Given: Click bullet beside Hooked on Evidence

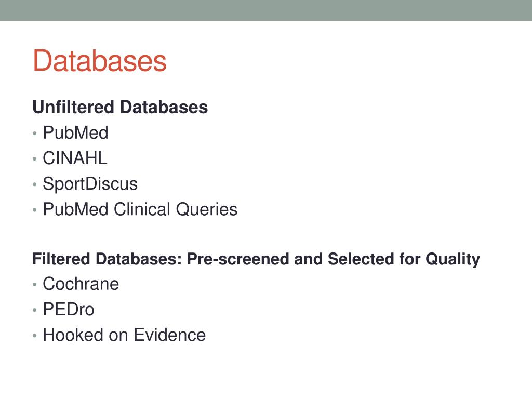Looking at the screenshot, I should pyautogui.click(x=35, y=336).
